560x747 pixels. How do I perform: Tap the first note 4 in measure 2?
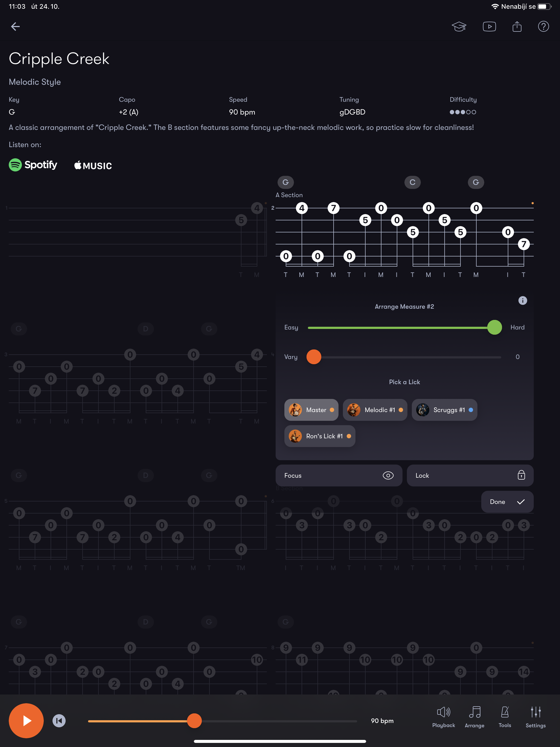(302, 208)
